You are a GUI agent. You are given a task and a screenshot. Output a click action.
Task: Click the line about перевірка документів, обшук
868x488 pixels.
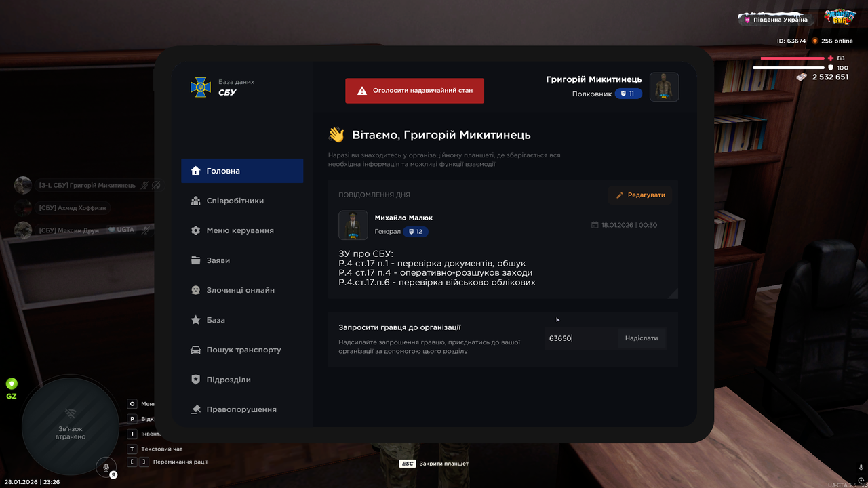point(432,263)
